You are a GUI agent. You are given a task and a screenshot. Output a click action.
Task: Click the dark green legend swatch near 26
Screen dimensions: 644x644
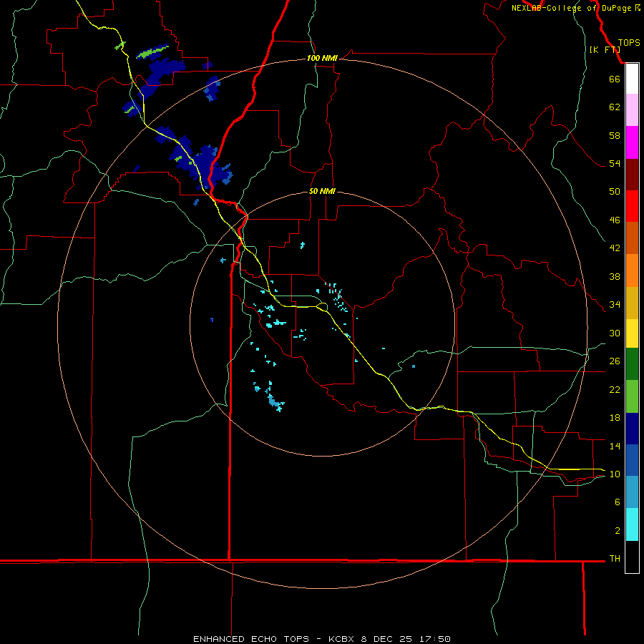[632, 364]
